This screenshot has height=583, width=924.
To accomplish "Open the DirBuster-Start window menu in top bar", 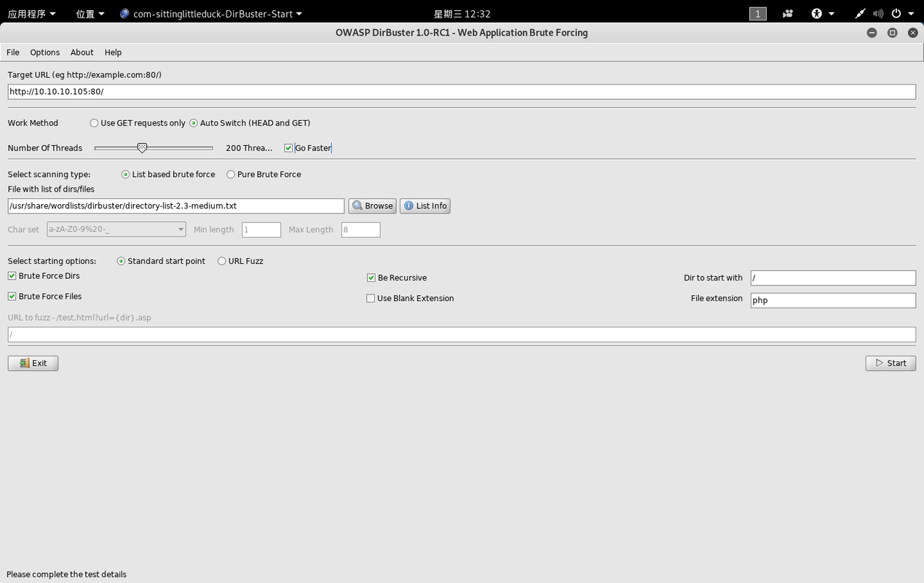I will click(x=211, y=13).
